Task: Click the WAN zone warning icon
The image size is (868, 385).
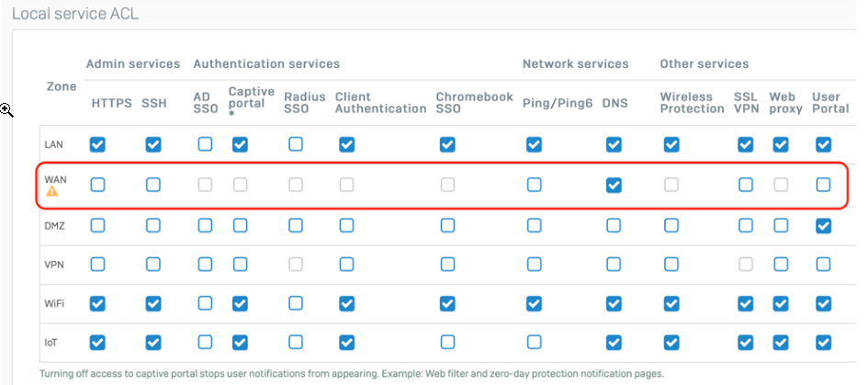Action: click(52, 192)
